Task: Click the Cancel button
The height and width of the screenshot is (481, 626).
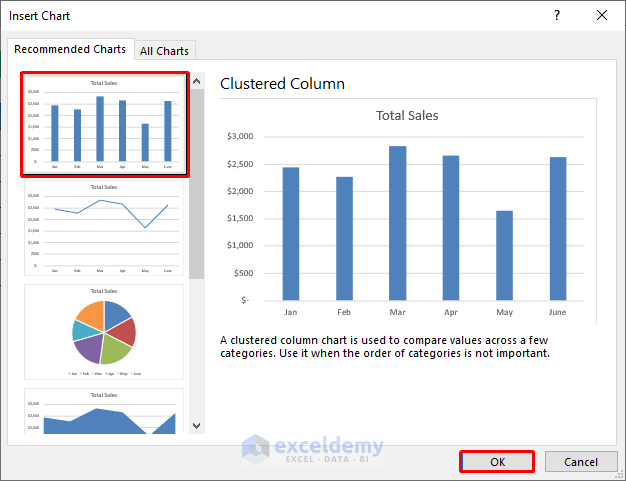Action: 581,462
